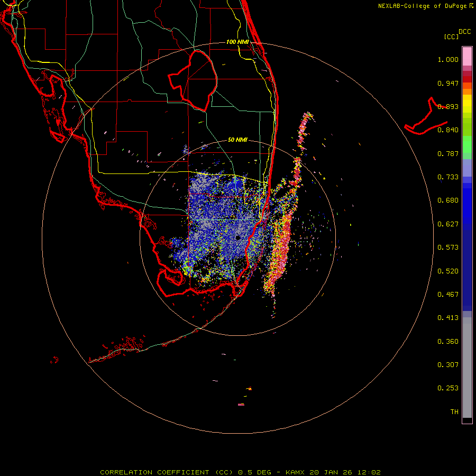Select the 0.520 scale value
This screenshot has width=476, height=476.
[x=448, y=271]
